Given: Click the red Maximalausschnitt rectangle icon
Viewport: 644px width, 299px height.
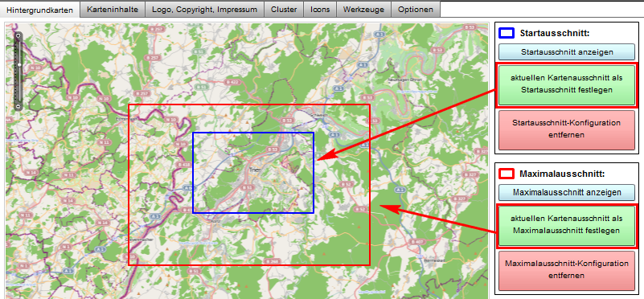Looking at the screenshot, I should [x=507, y=174].
